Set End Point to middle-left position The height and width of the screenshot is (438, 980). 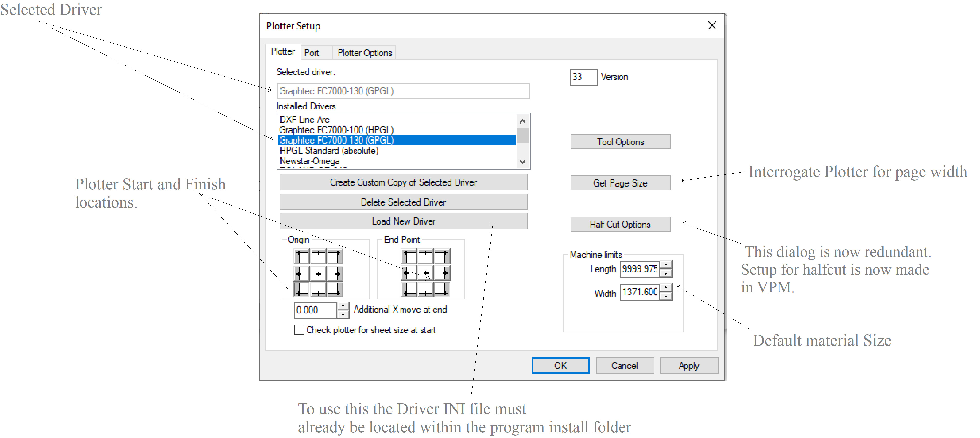409,273
